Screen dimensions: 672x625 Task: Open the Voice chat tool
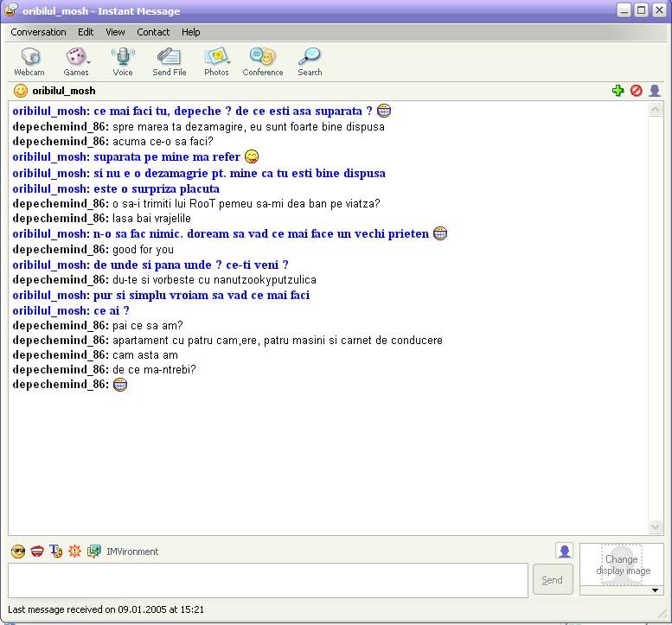(123, 61)
